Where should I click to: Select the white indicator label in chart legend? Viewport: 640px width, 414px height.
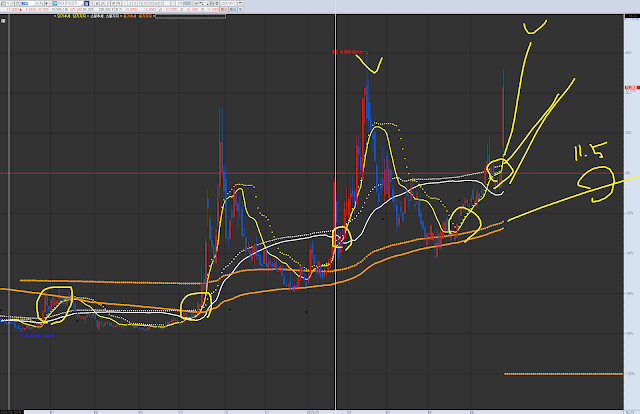[104, 16]
